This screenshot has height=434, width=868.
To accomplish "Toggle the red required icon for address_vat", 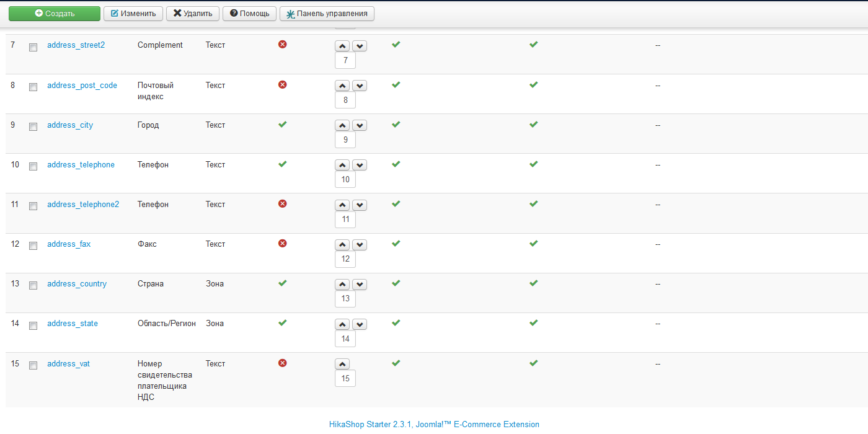I will [283, 363].
